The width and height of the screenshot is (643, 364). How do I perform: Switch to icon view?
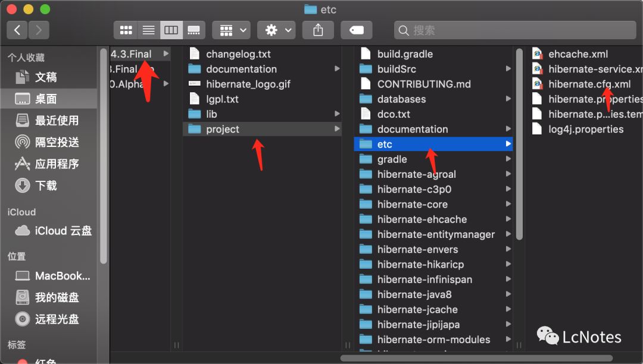tap(126, 30)
